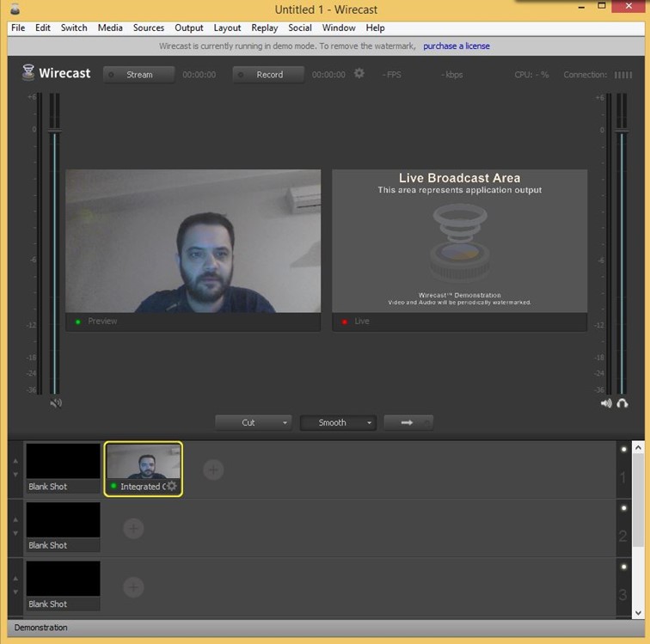Open the Window menu
Viewport: 650px width, 644px height.
tap(339, 28)
